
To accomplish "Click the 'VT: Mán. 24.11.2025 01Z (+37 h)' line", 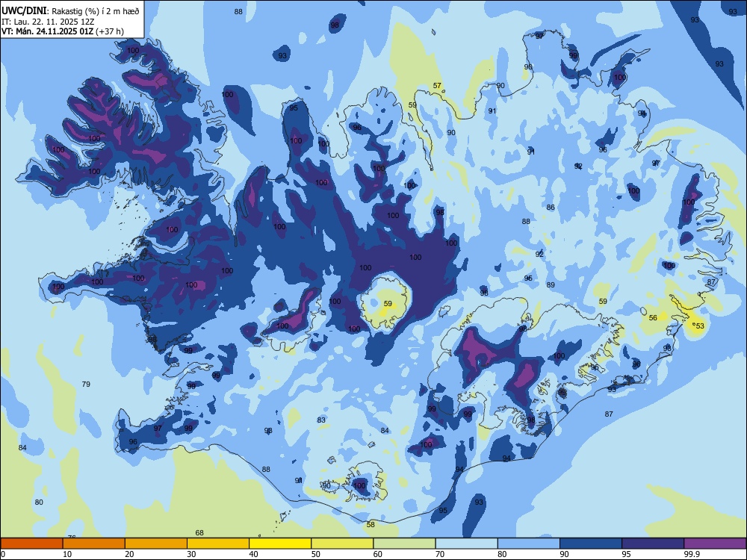I will (63, 31).
